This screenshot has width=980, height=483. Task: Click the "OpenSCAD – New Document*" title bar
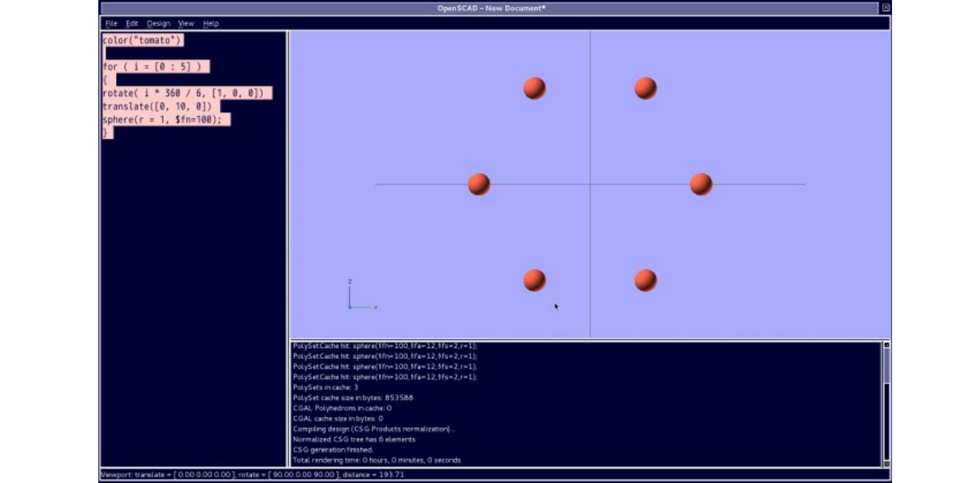click(x=492, y=8)
